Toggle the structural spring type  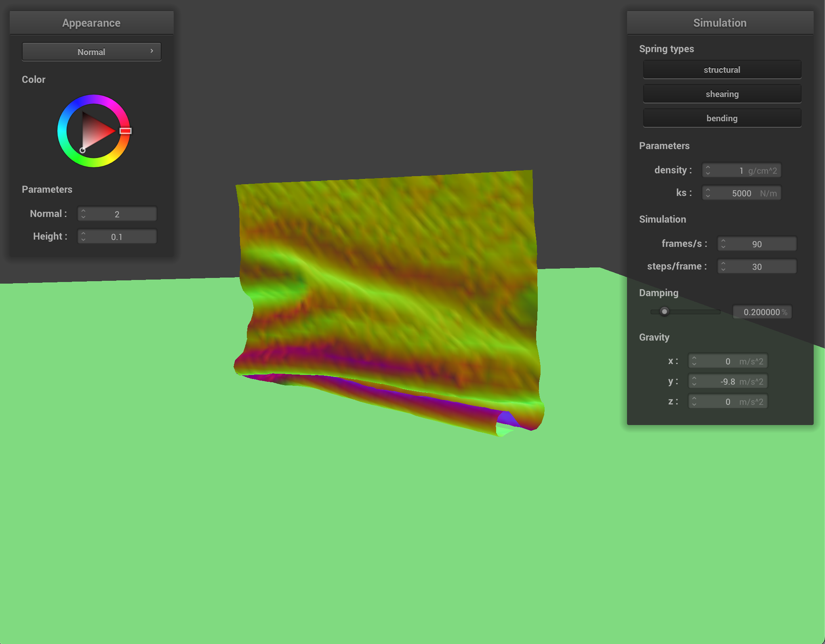click(x=722, y=69)
